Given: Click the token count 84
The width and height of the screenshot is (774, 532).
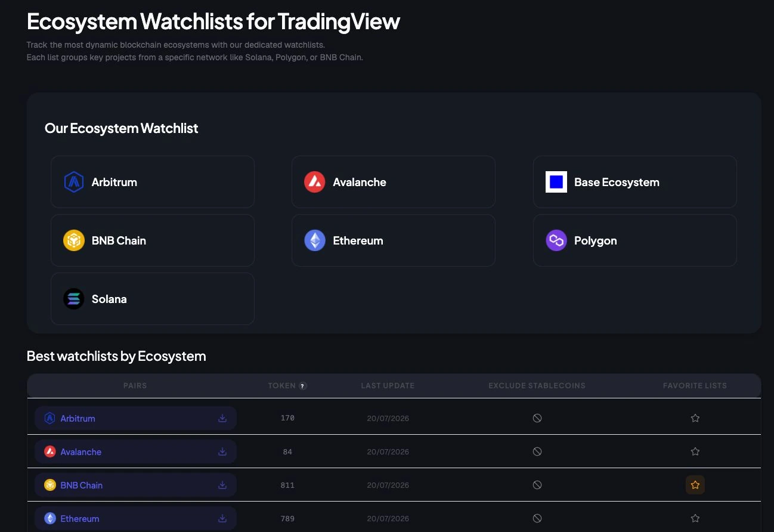Looking at the screenshot, I should click(287, 451).
